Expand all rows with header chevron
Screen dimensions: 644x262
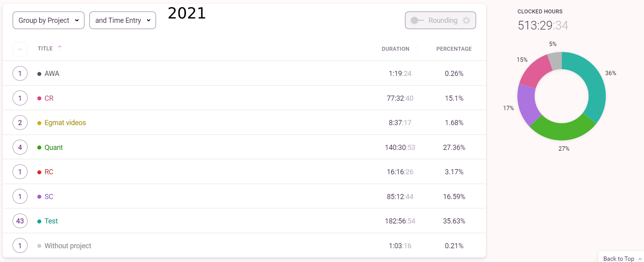[x=20, y=49]
